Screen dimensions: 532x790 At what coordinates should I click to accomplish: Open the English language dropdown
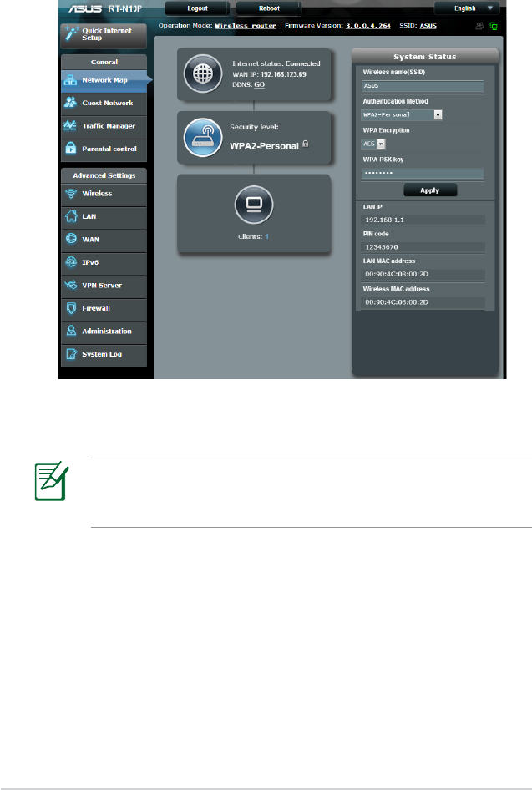pyautogui.click(x=467, y=8)
